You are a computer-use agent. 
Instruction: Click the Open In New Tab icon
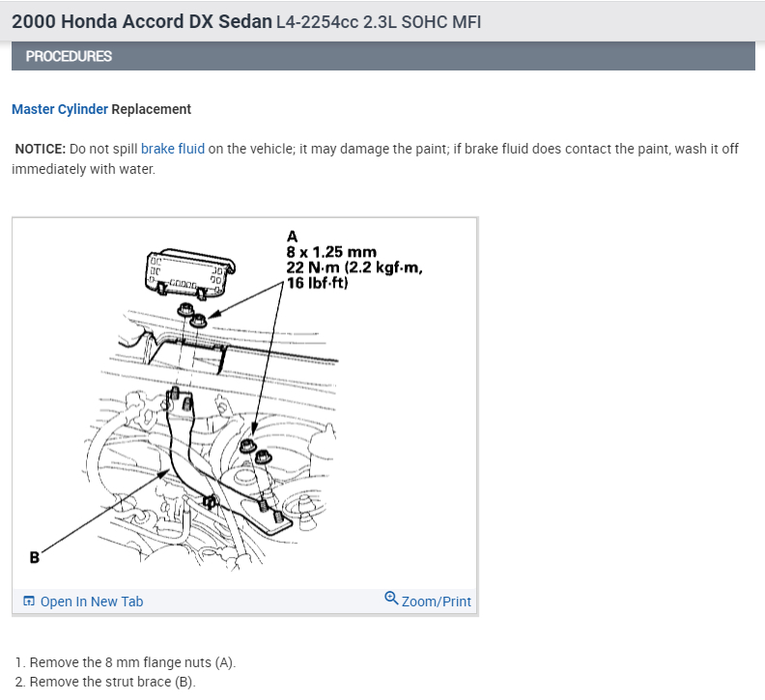pyautogui.click(x=29, y=601)
